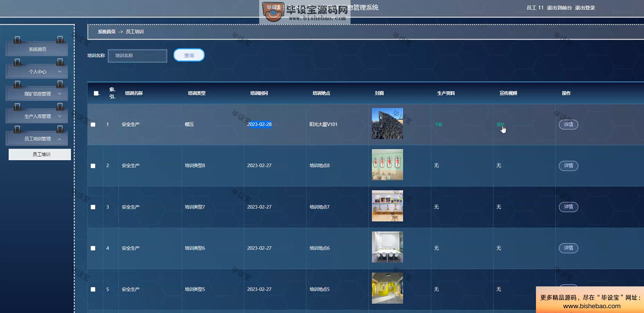Screen dimensions: 644x313
Task: Tick checkbox for row 3 培训类型7
Action: tap(93, 207)
